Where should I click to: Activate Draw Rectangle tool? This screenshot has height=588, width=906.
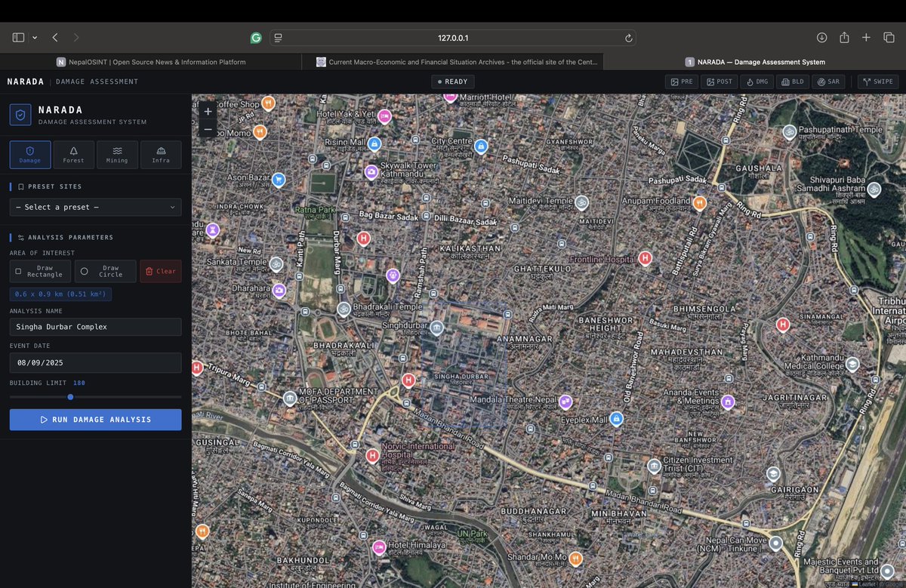click(41, 271)
